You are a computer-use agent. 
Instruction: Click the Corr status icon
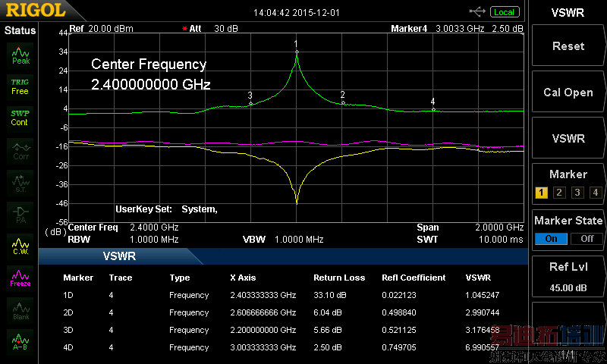point(21,152)
